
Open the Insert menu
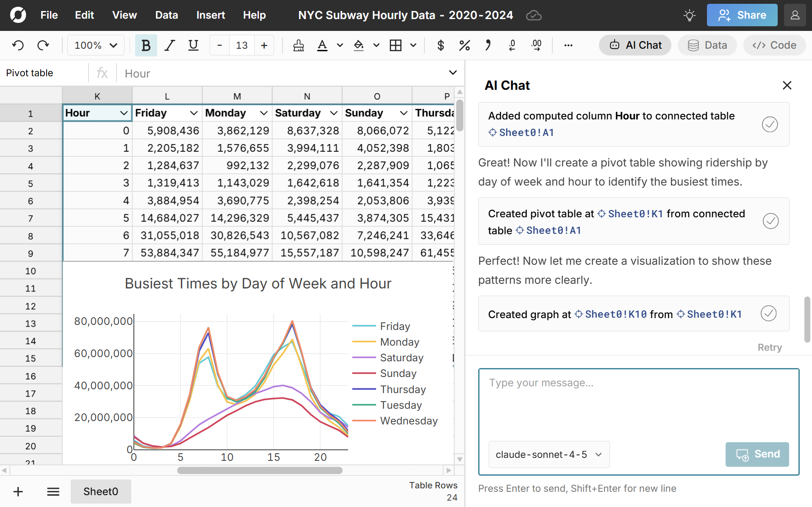click(211, 15)
